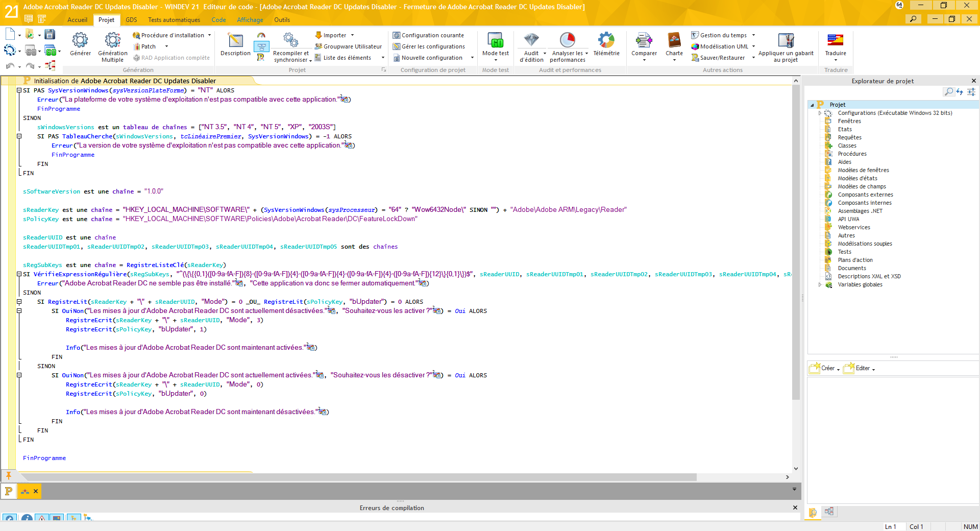Select Composants externes in project explorer
Image resolution: width=980 pixels, height=531 pixels.
point(865,195)
